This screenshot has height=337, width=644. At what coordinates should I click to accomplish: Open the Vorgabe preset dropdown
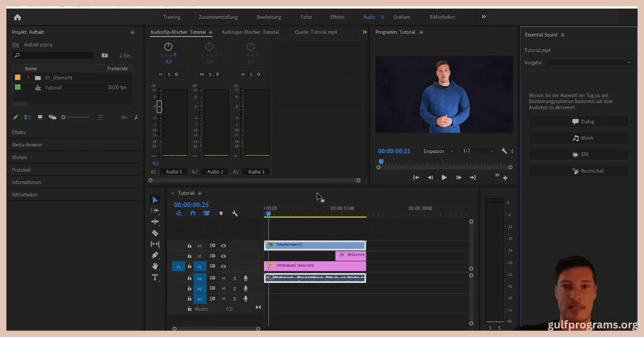click(x=589, y=63)
